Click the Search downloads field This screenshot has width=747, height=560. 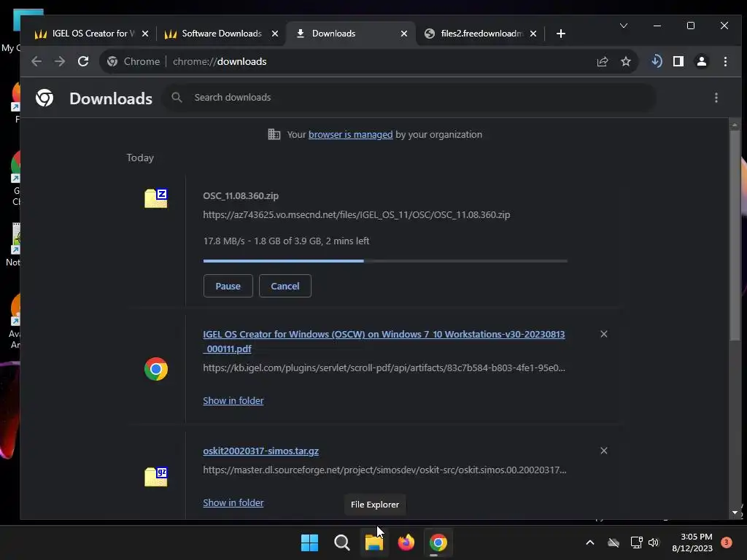(410, 98)
